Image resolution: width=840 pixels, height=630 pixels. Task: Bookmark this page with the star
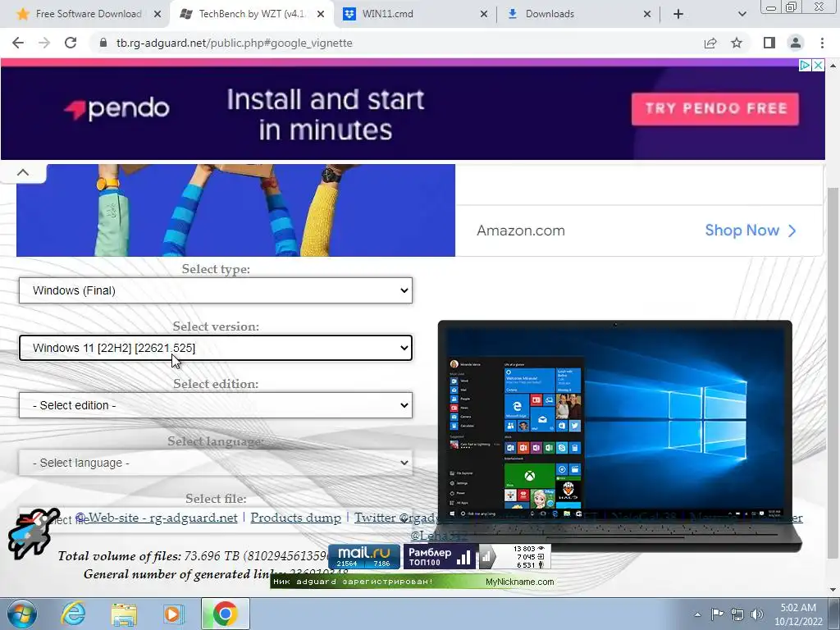737,43
